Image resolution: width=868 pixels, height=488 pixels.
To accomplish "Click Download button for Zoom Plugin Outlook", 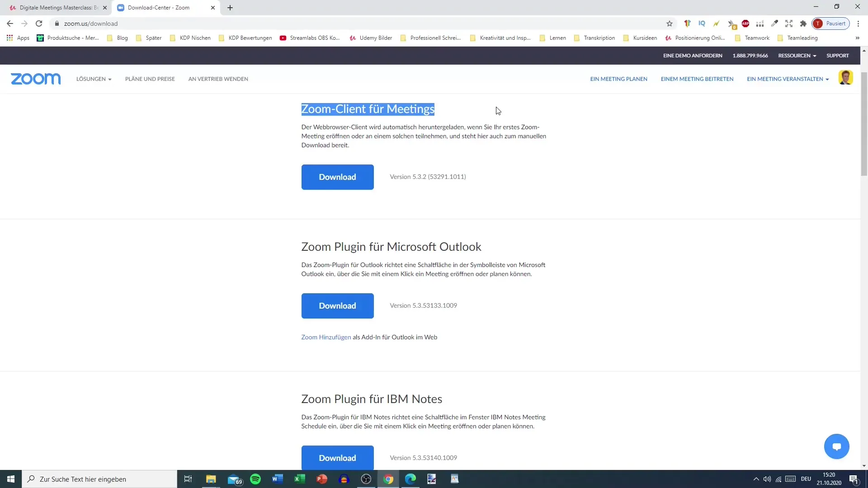I will point(337,305).
